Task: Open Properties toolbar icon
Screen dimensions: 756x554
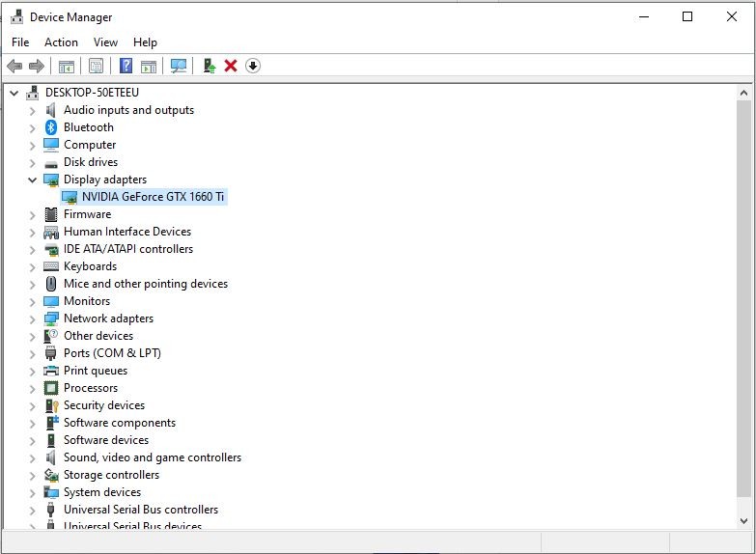Action: [x=96, y=66]
